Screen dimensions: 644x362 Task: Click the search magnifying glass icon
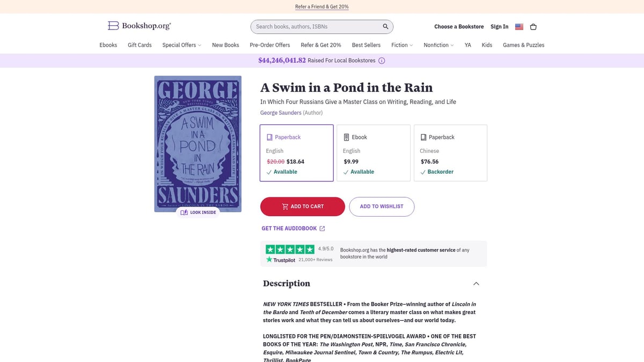coord(385,26)
